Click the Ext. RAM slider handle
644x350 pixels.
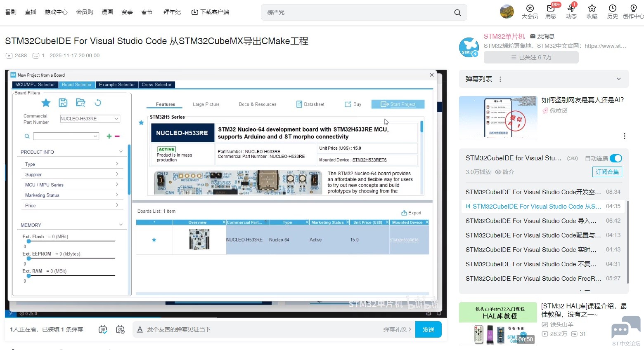(29, 276)
